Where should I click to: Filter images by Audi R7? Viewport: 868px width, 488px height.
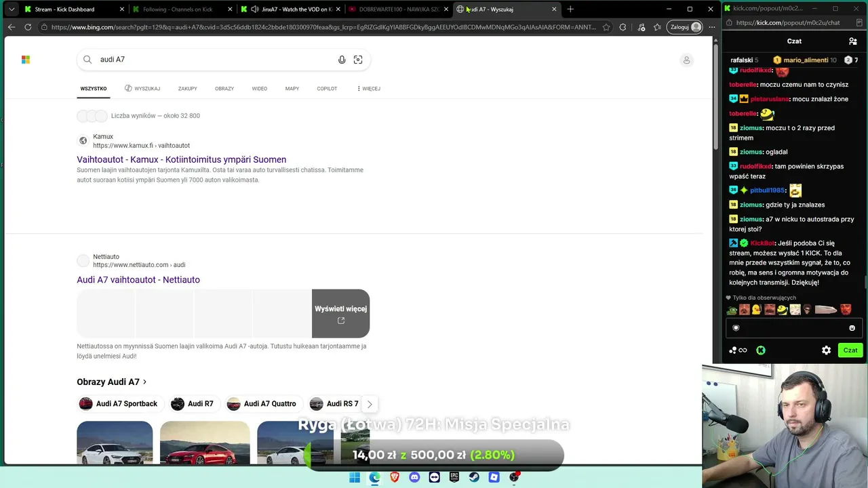click(193, 404)
